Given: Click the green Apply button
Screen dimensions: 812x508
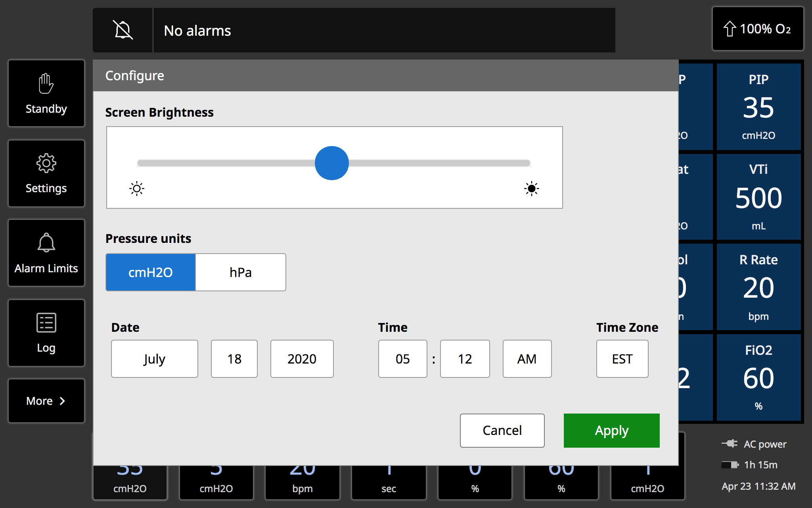Looking at the screenshot, I should (x=611, y=431).
